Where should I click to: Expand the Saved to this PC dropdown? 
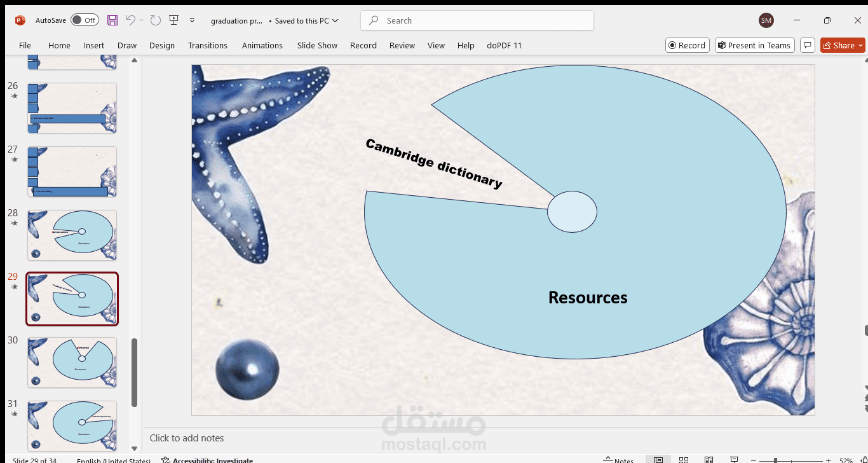336,20
